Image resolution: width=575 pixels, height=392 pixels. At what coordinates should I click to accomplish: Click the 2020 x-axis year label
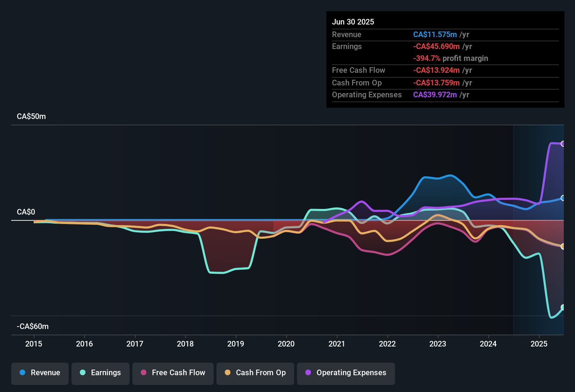click(286, 344)
